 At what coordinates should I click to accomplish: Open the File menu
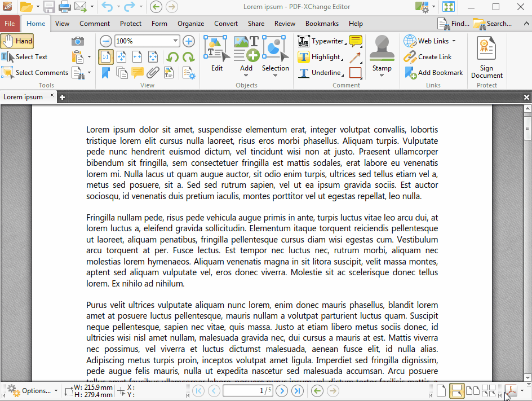[10, 24]
